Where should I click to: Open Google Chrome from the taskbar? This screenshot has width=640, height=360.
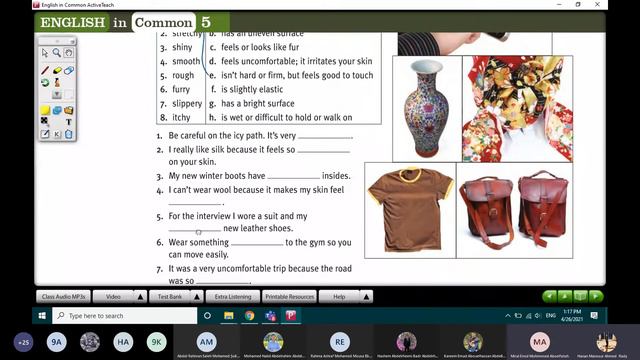[x=249, y=316]
